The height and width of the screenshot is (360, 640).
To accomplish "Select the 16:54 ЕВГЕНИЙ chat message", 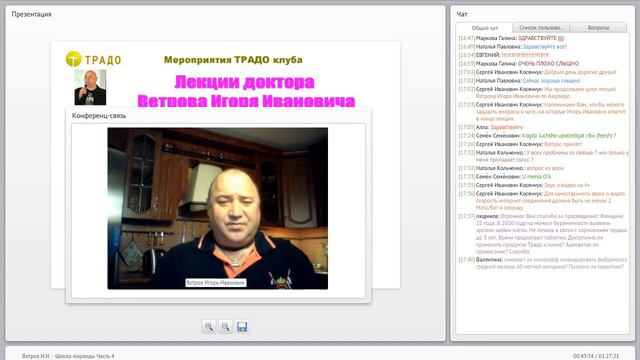I will coord(503,55).
